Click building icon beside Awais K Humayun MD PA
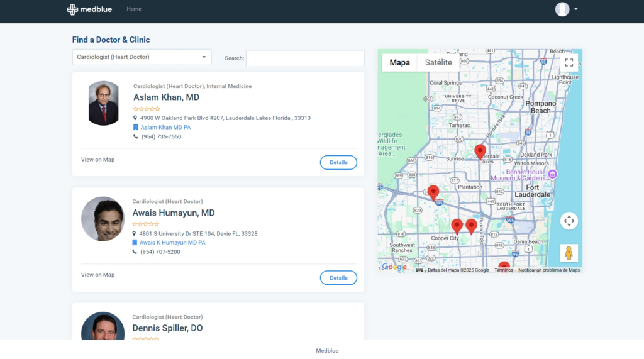 [135, 243]
